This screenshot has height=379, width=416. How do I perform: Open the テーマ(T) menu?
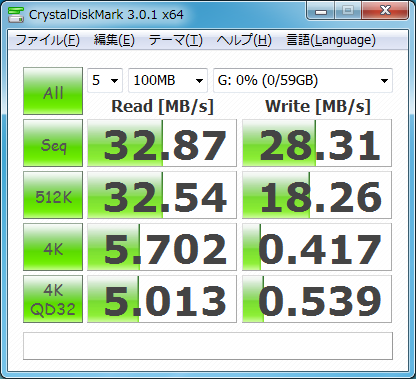(176, 40)
